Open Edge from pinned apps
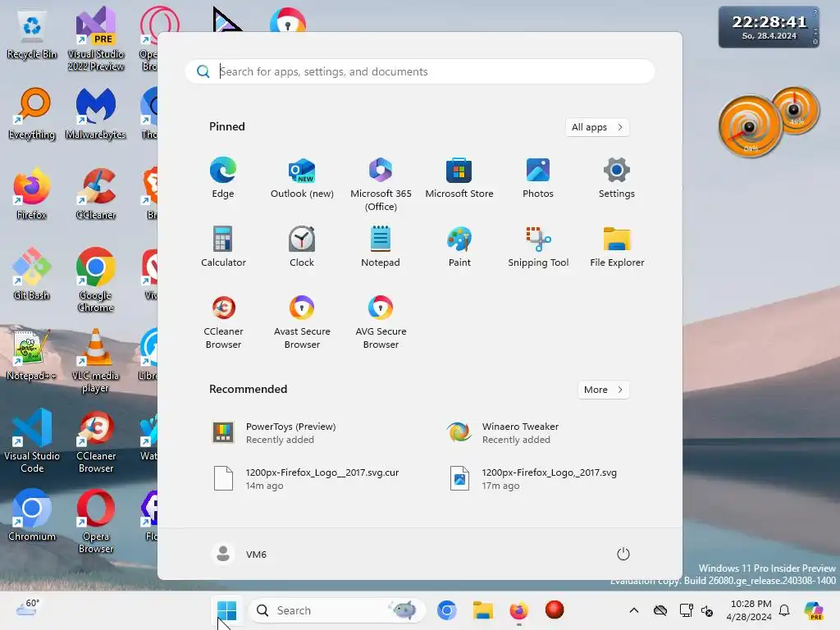 click(223, 178)
